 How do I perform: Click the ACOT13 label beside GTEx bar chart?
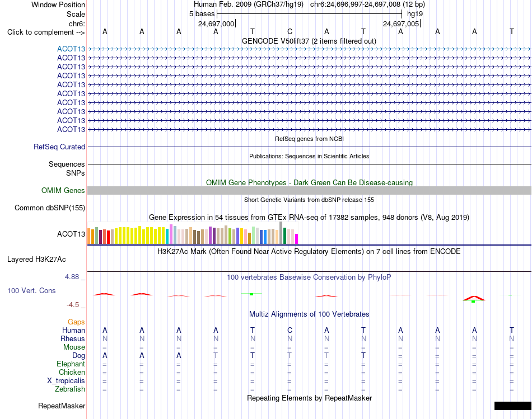[71, 234]
